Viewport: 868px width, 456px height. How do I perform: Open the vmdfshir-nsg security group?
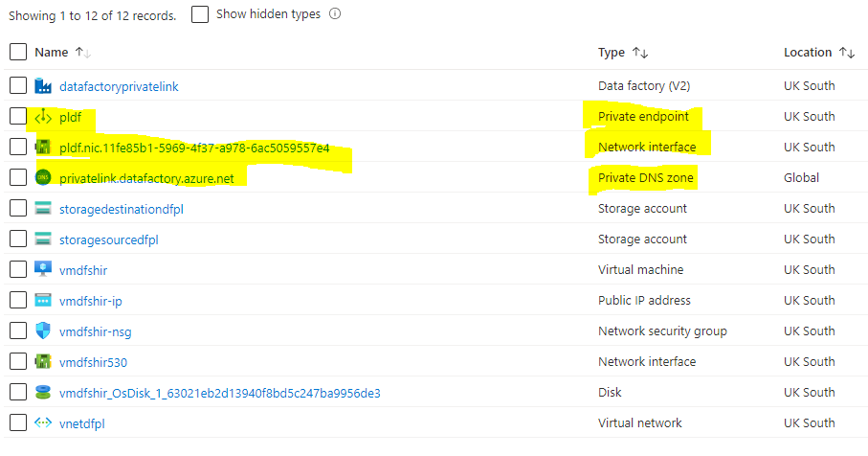[95, 331]
